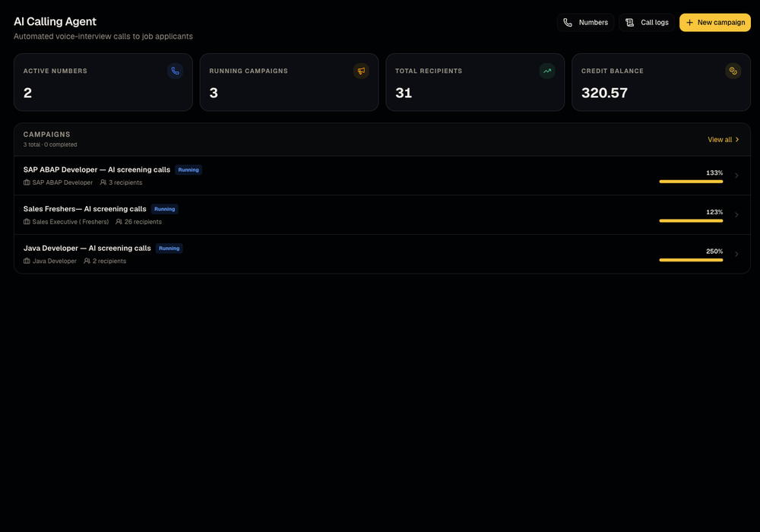Click Running badge on SAP ABAP campaign
This screenshot has height=532, width=760.
point(188,170)
